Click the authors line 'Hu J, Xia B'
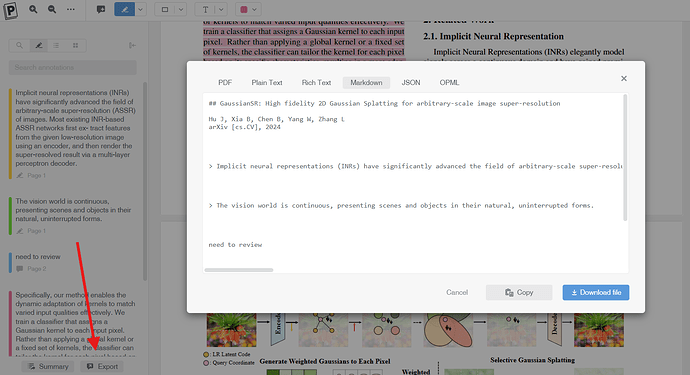Screen dimensions: 690x375 pos(276,119)
